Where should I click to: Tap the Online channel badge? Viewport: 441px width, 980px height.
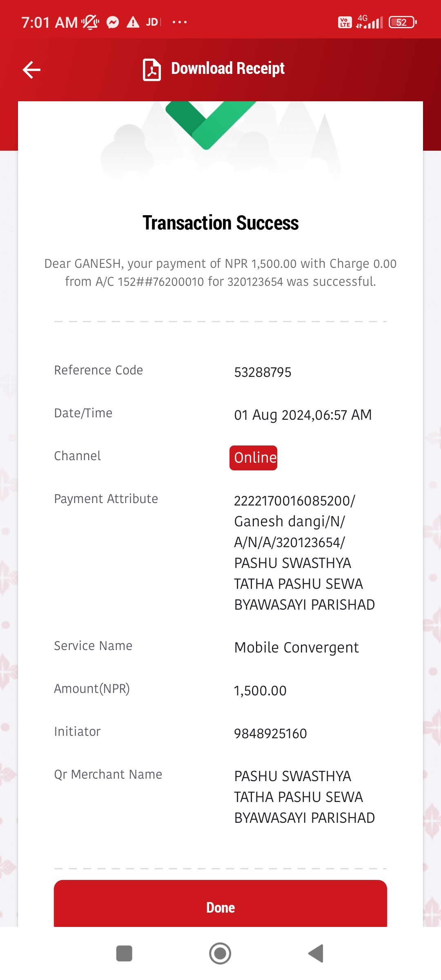(x=253, y=458)
